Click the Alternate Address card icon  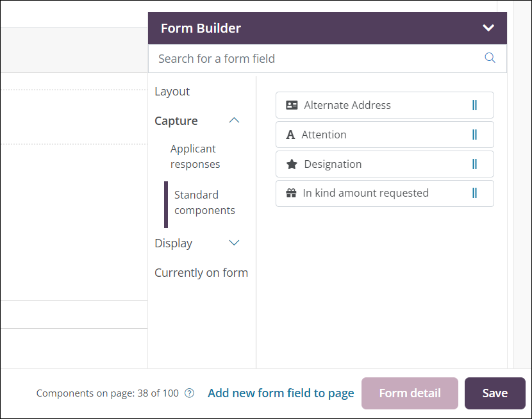[292, 105]
